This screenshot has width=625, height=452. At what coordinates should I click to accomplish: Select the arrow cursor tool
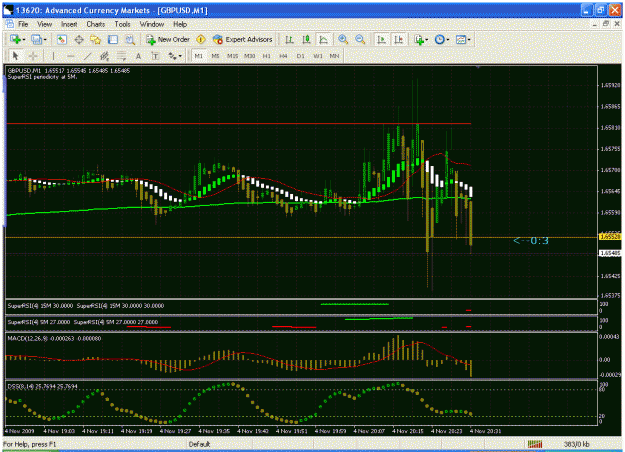[x=16, y=56]
